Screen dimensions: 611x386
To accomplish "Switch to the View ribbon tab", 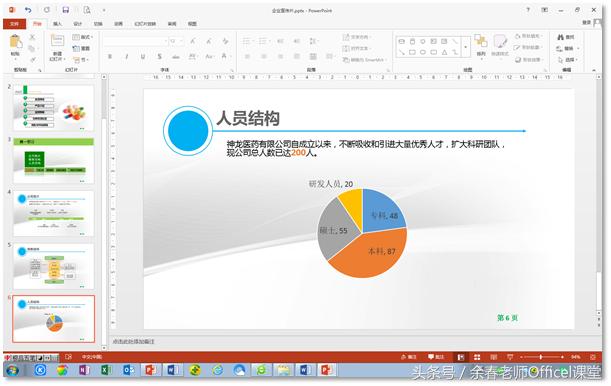I will [x=192, y=24].
